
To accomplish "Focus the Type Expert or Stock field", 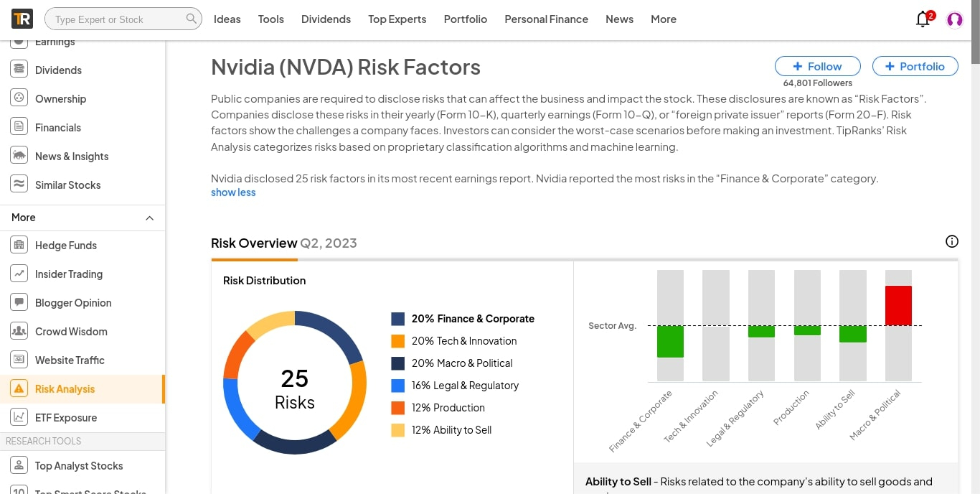I will click(115, 19).
